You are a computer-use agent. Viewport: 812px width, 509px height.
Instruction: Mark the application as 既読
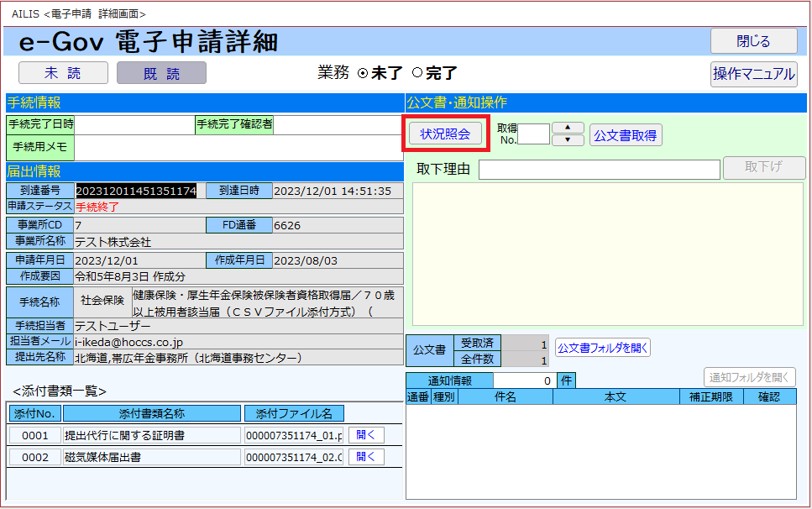tap(161, 74)
